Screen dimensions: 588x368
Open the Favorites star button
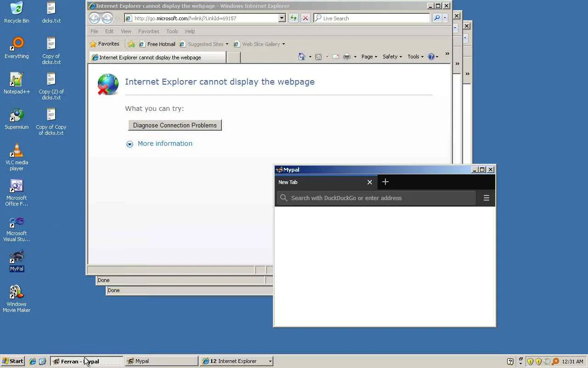105,44
